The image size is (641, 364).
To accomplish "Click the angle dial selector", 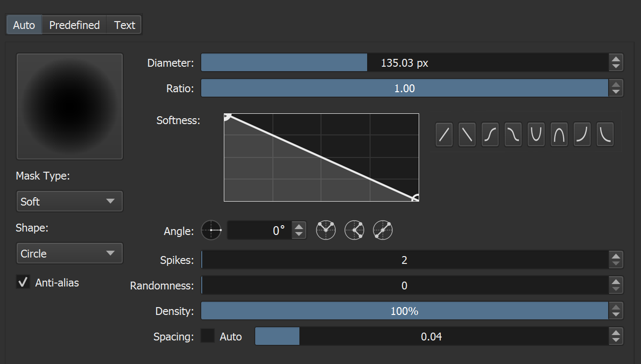I will pyautogui.click(x=212, y=230).
